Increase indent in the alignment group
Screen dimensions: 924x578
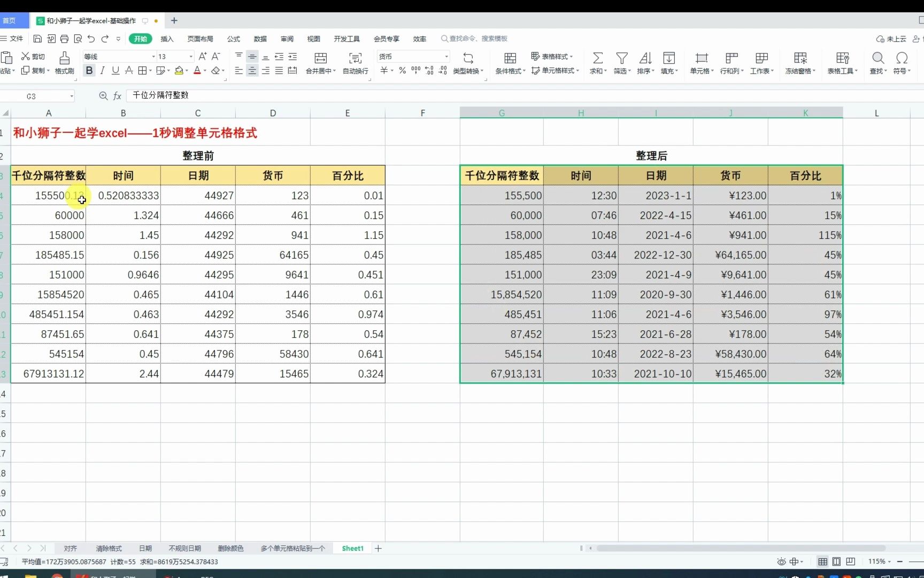[292, 56]
